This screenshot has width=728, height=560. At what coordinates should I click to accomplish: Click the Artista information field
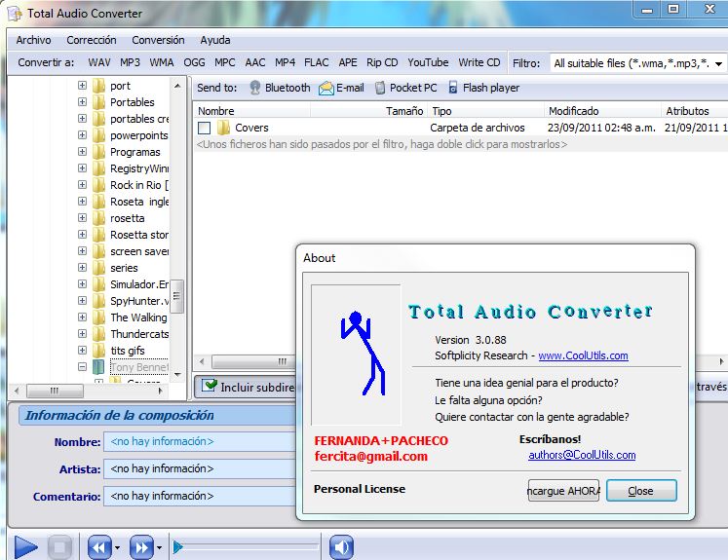point(200,469)
